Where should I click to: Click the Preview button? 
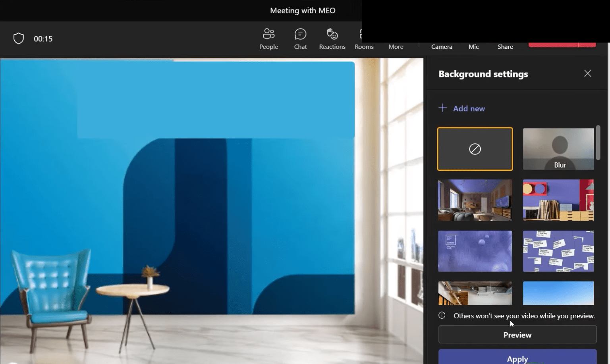pyautogui.click(x=517, y=334)
